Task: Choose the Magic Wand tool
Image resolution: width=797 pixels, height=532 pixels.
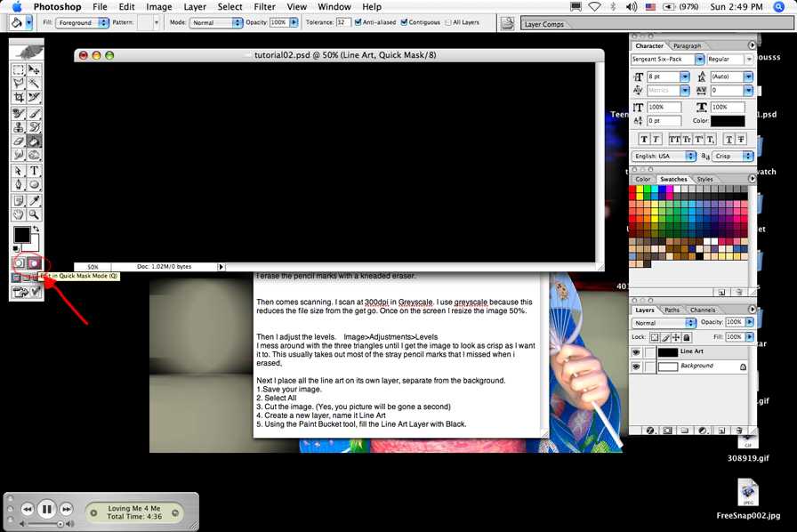Action: pyautogui.click(x=34, y=84)
